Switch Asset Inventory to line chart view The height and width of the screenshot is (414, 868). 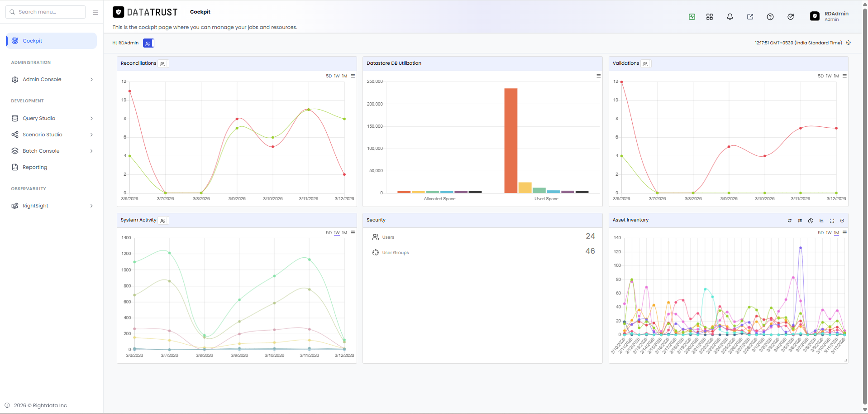(821, 221)
